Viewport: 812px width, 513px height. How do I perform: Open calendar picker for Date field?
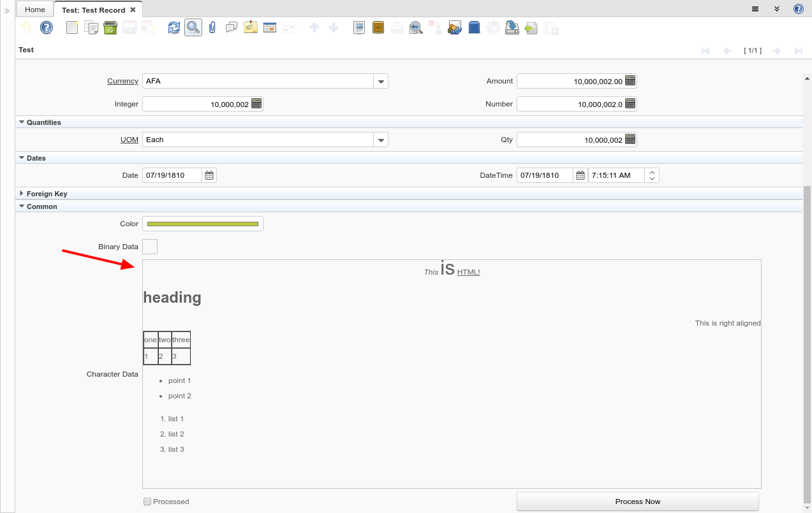[209, 175]
